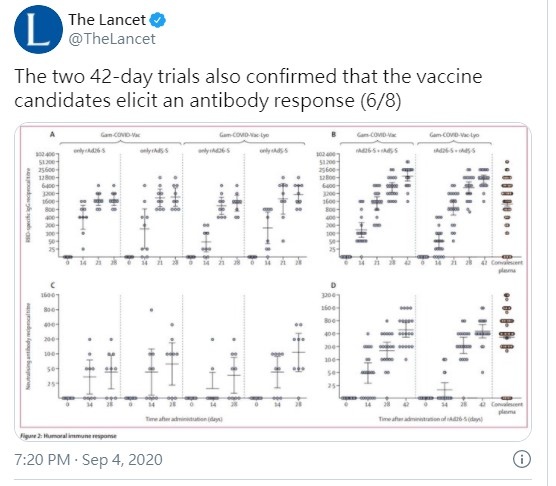Open the tweet info icon
The height and width of the screenshot is (486, 556).
pyautogui.click(x=522, y=459)
